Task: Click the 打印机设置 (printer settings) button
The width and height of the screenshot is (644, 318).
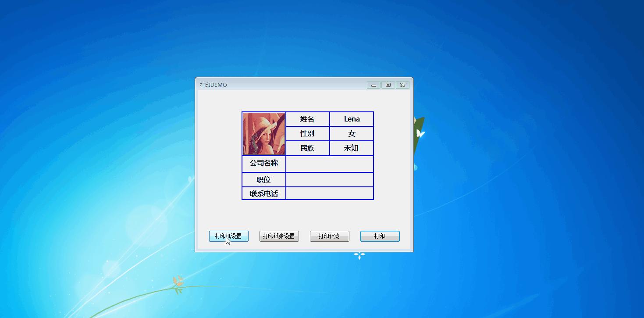Action: coord(228,236)
